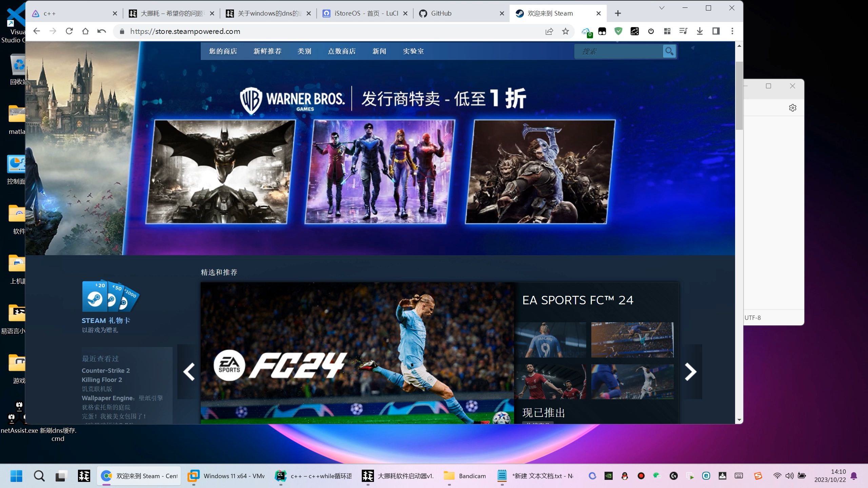Click the page vertical scrollbar thumb
Screen dimensions: 868x488
click(x=739, y=95)
